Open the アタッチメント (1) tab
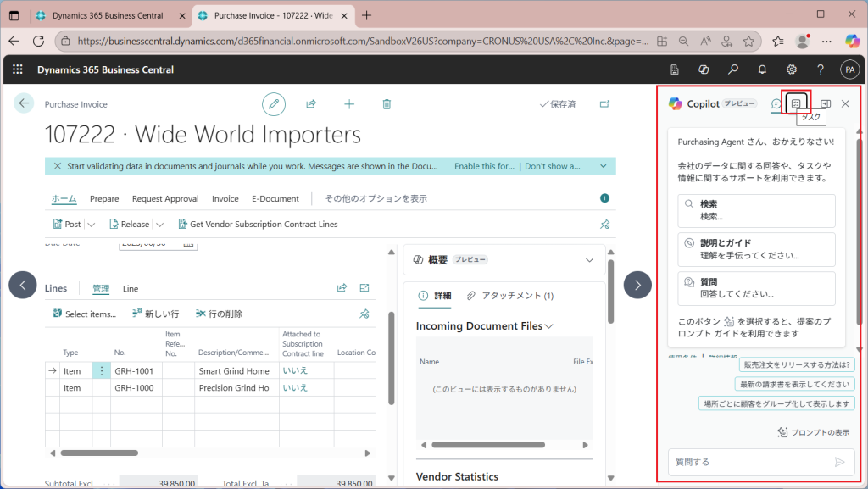Viewport: 868px width, 489px height. 509,296
